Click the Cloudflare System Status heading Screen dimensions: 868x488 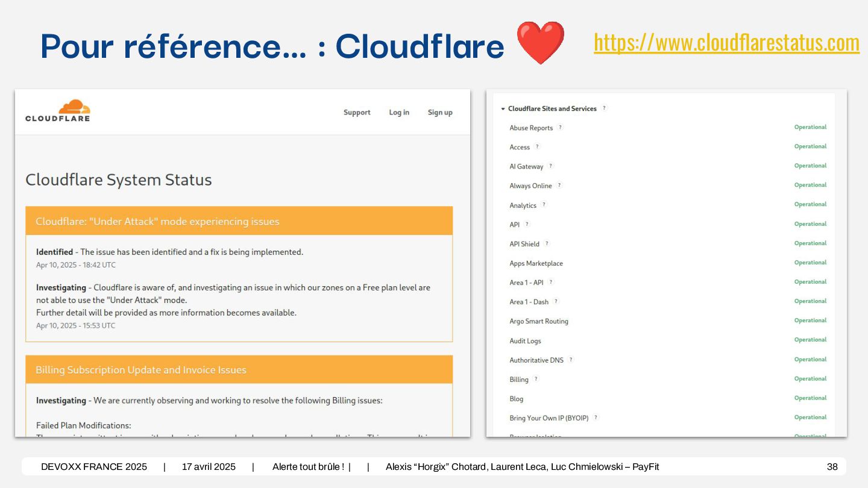point(119,180)
